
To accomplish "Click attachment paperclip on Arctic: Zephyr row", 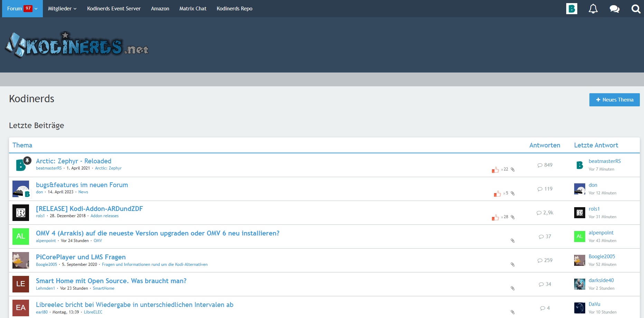I will 513,170.
